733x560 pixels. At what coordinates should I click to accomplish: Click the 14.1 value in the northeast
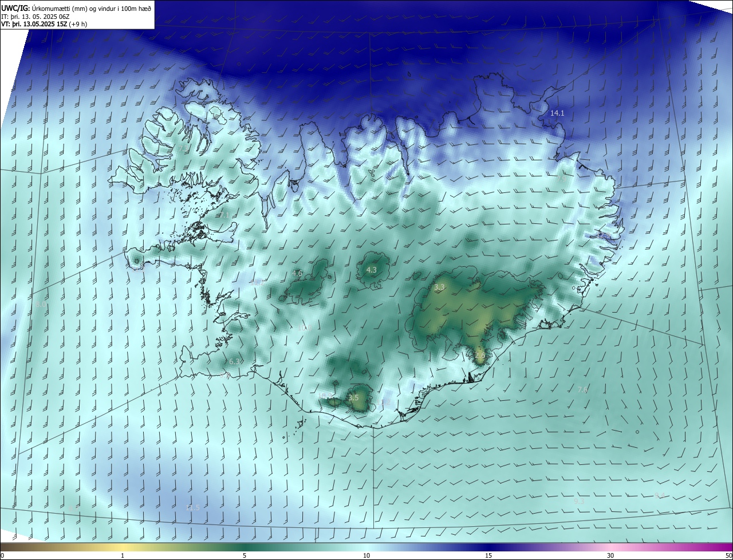click(x=557, y=113)
